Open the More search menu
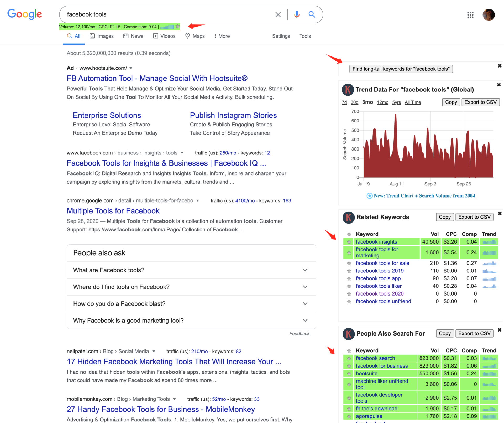This screenshot has width=504, height=423. point(222,36)
